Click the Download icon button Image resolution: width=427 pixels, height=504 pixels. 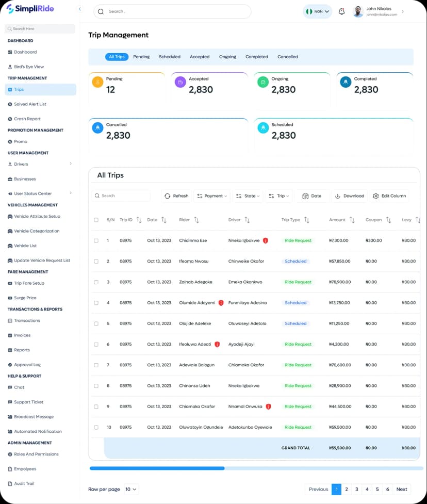coord(350,196)
